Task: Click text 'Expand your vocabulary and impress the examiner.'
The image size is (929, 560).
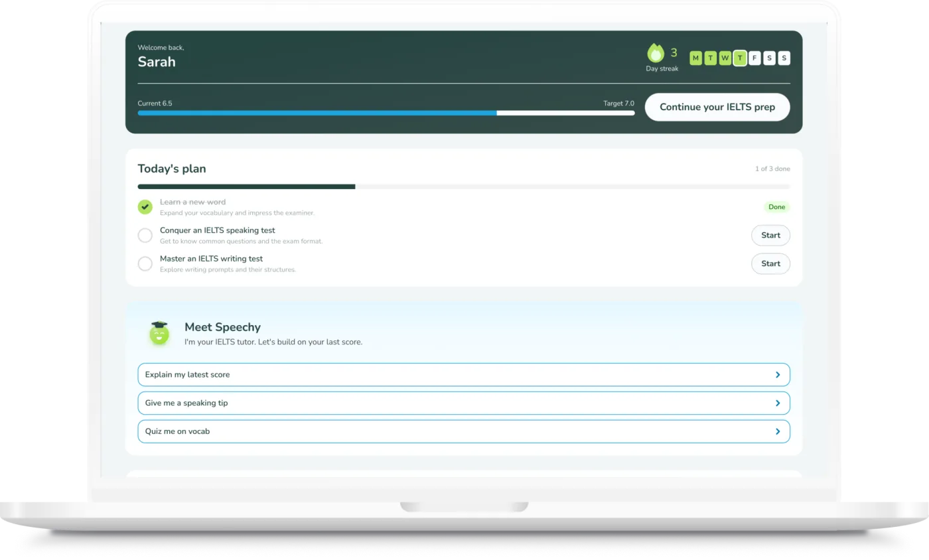Action: click(237, 213)
